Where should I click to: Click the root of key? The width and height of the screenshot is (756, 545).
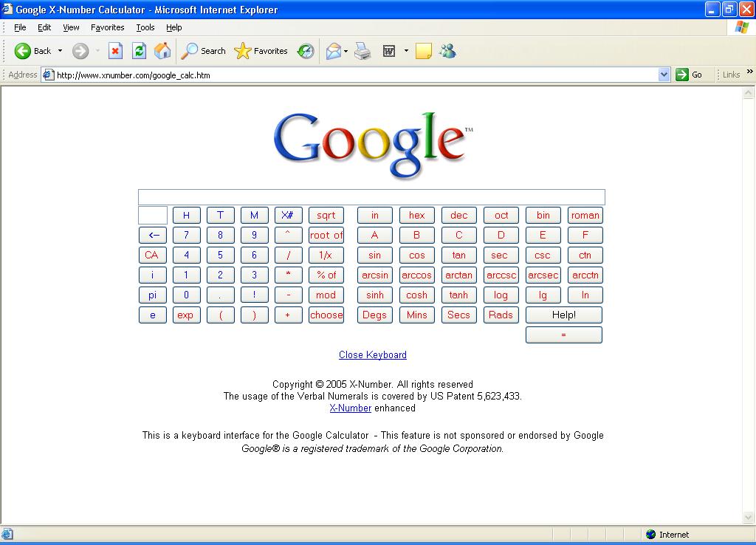coord(326,236)
